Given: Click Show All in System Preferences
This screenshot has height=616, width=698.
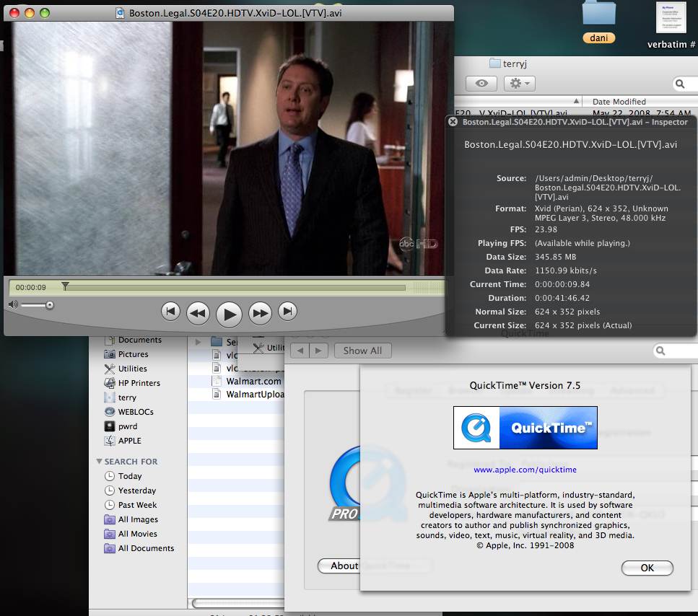Looking at the screenshot, I should 362,351.
